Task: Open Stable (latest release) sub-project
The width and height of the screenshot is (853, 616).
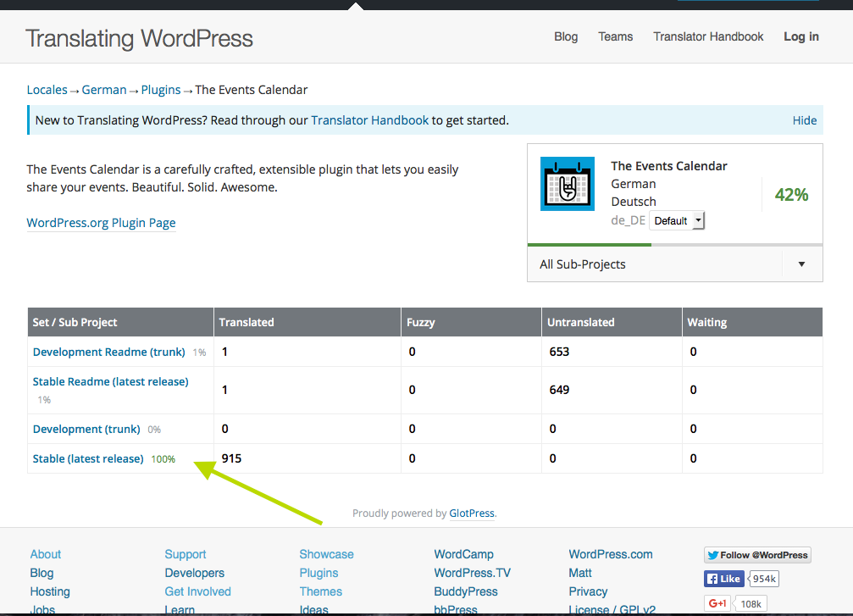Action: click(x=88, y=458)
